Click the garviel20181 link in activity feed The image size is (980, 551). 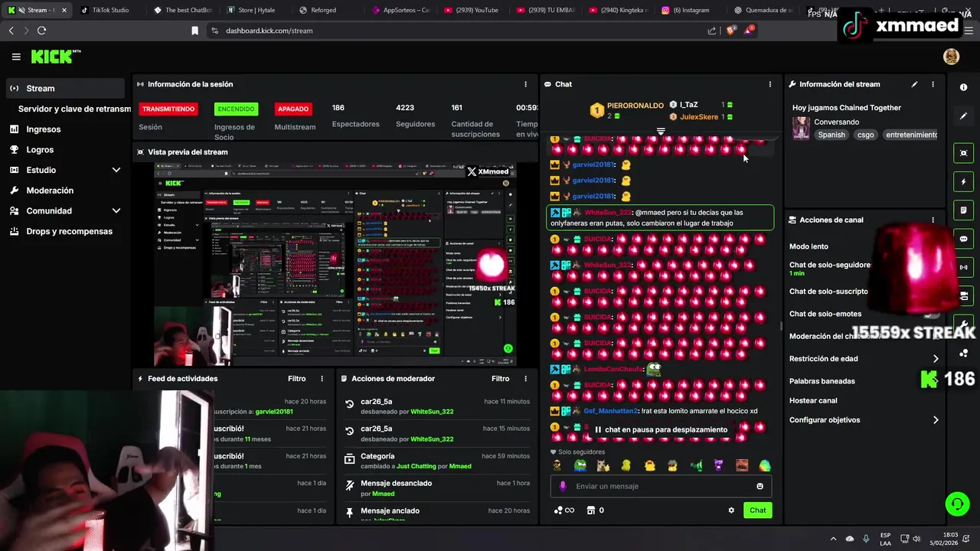tap(274, 412)
